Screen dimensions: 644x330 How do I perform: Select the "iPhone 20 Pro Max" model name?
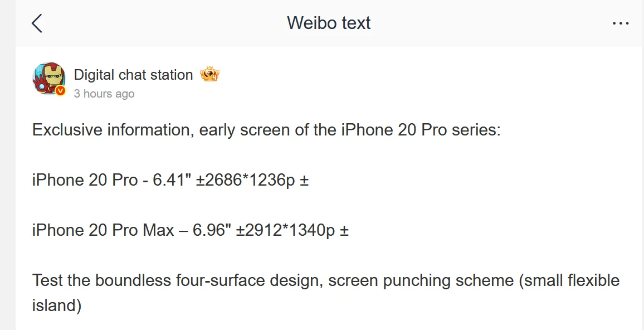pos(103,230)
